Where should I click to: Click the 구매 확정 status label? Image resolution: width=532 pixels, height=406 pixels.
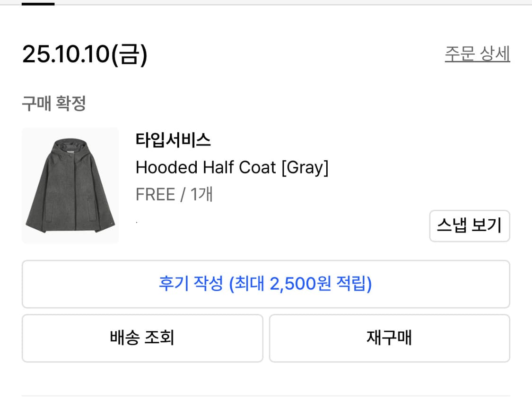(x=54, y=103)
